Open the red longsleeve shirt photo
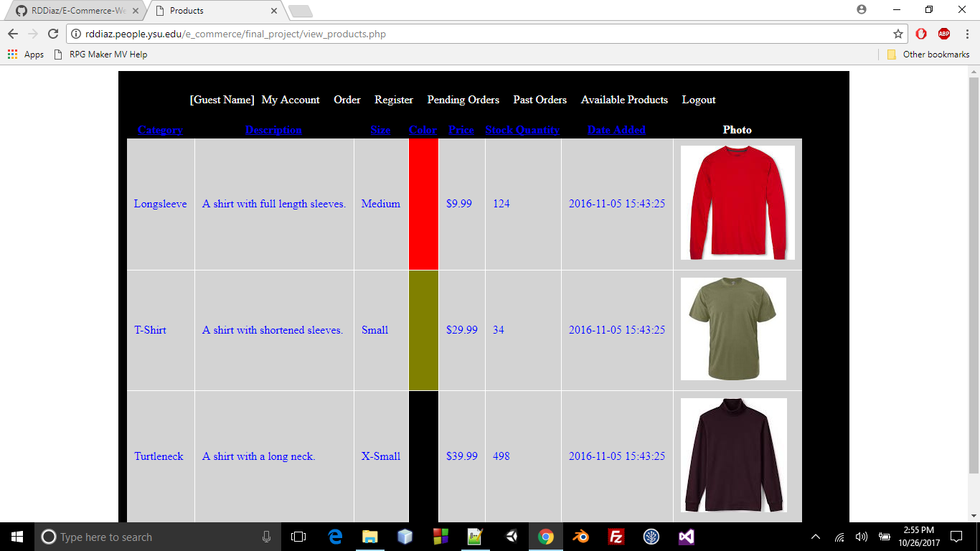This screenshot has height=551, width=980. [x=738, y=203]
